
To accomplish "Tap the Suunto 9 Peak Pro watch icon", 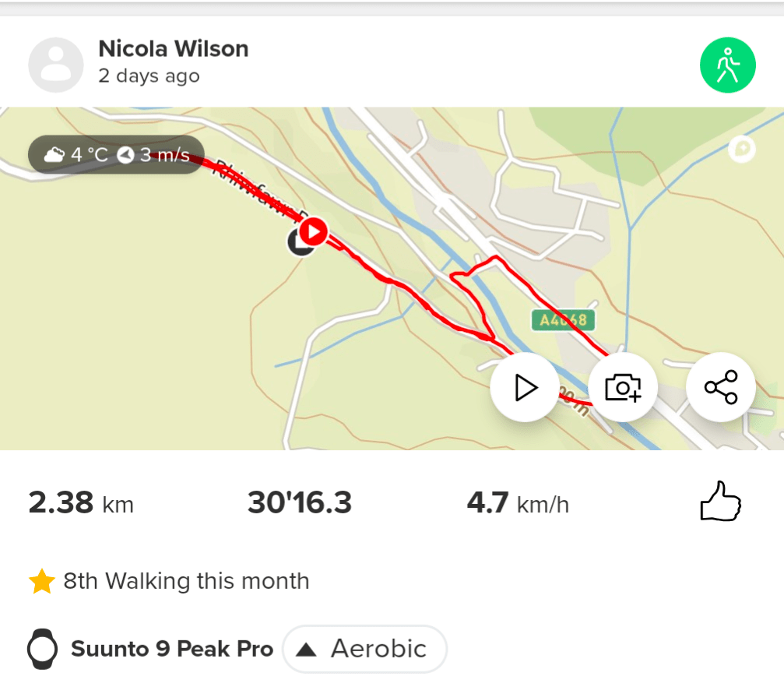I will (43, 649).
